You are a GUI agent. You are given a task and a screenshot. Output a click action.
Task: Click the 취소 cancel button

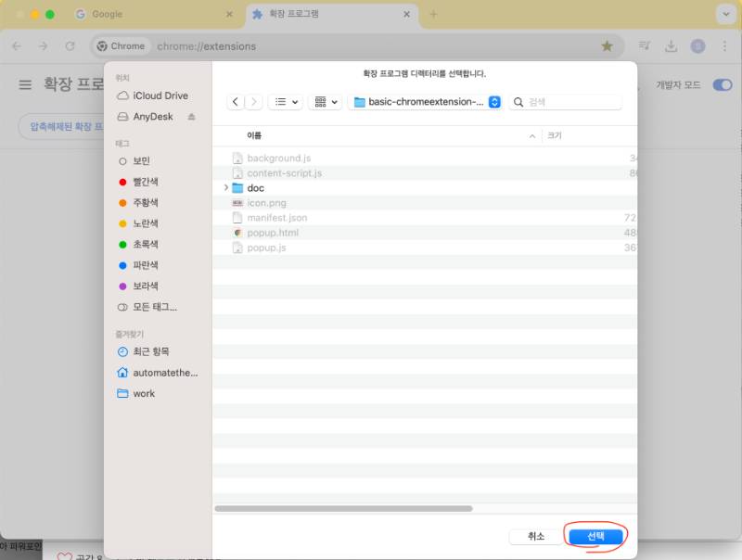click(x=536, y=536)
